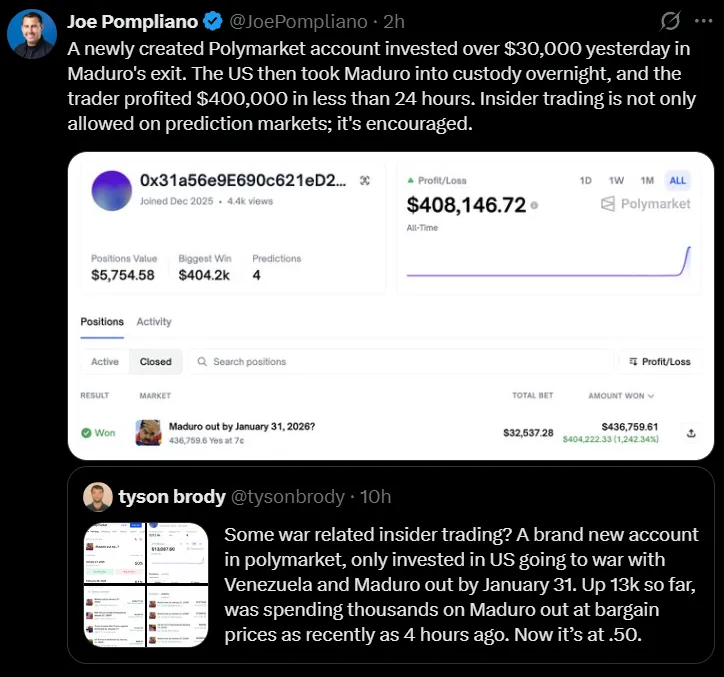This screenshot has height=677, width=724.
Task: Expand the Amount Won sort arrow
Action: (x=651, y=396)
